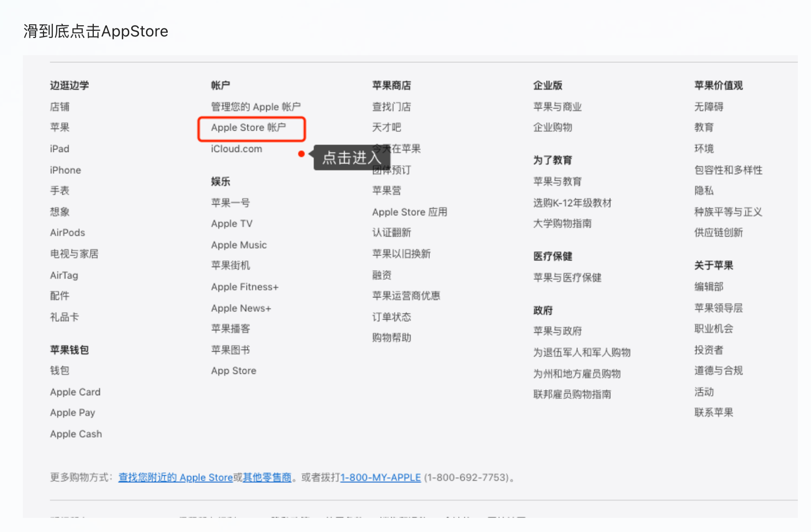The image size is (811, 532).
Task: Click the 天才吧 link
Action: coord(387,128)
